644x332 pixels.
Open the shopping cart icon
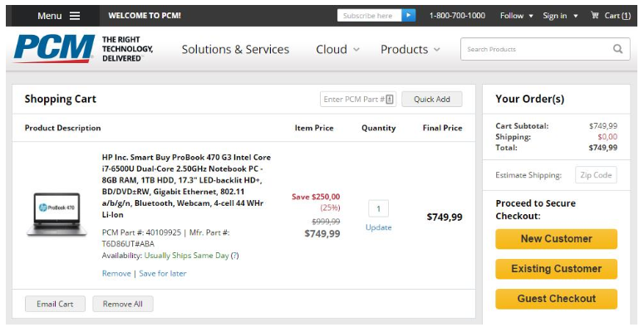(595, 16)
